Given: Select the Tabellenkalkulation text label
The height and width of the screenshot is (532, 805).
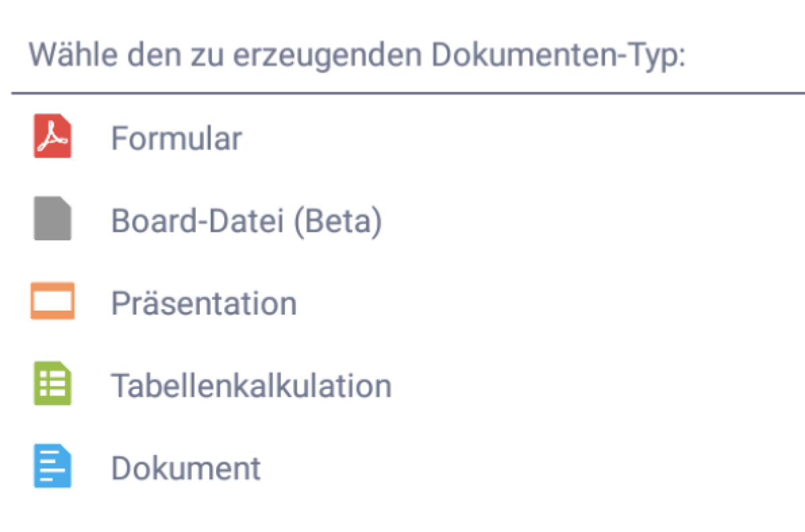Looking at the screenshot, I should (x=251, y=386).
